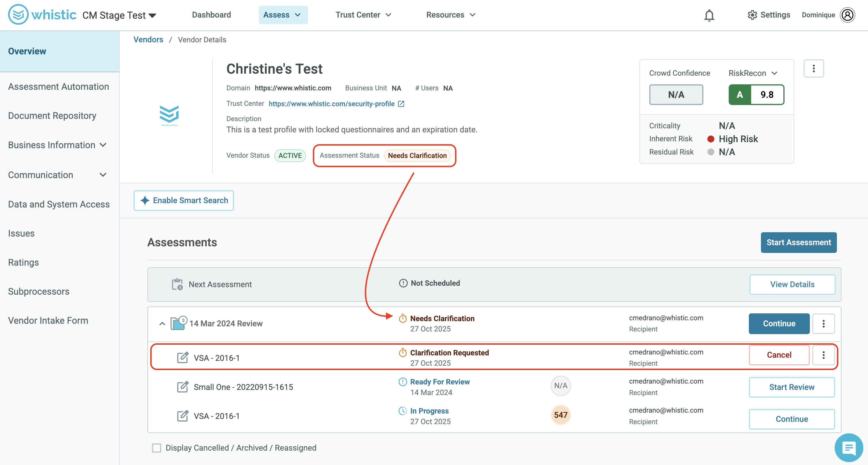Open Document Repository section
Screen dimensions: 868x465
coord(52,116)
